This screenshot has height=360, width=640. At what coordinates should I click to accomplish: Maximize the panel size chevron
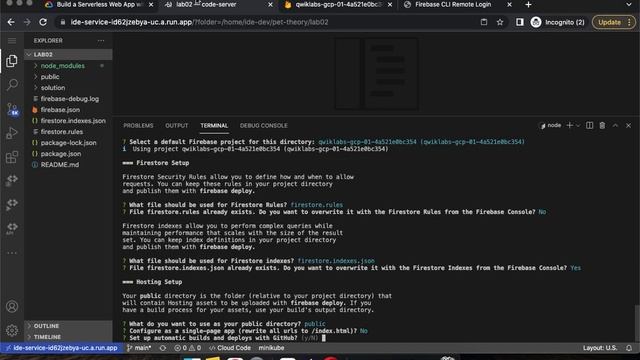click(x=615, y=125)
